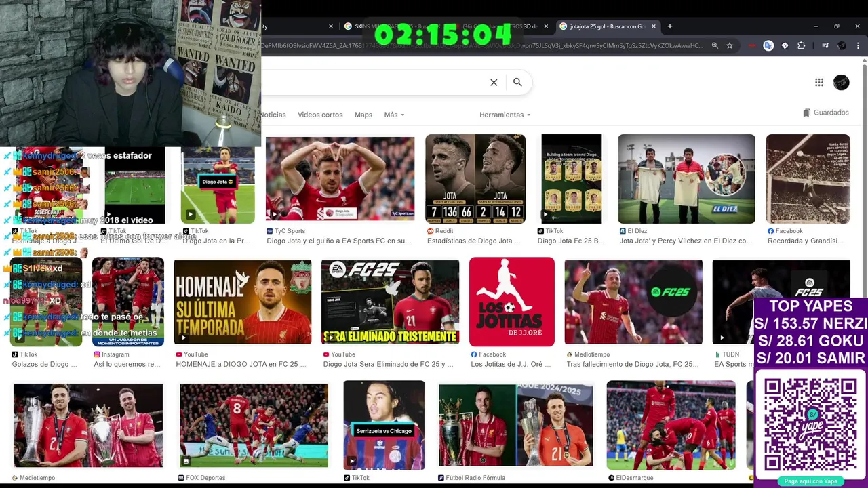Open the Google account avatar on page

pyautogui.click(x=842, y=82)
